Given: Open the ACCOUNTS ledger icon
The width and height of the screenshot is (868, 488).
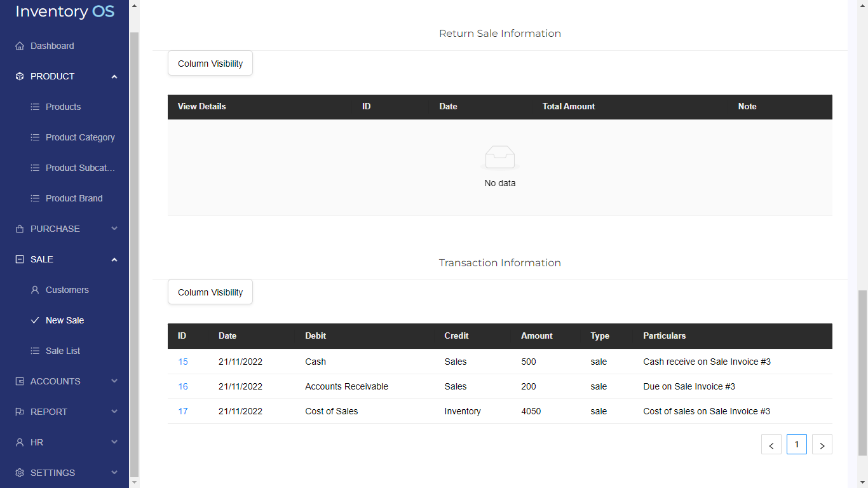Looking at the screenshot, I should [19, 381].
